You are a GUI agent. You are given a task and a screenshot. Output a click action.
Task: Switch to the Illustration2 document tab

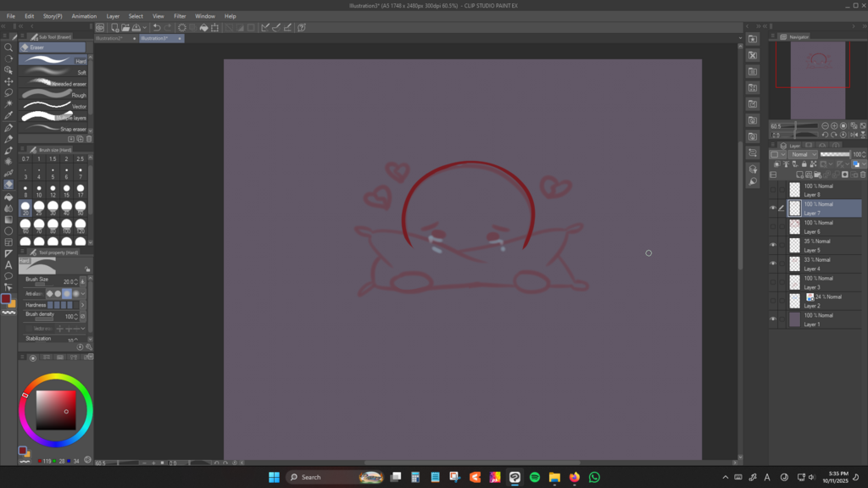tap(108, 38)
